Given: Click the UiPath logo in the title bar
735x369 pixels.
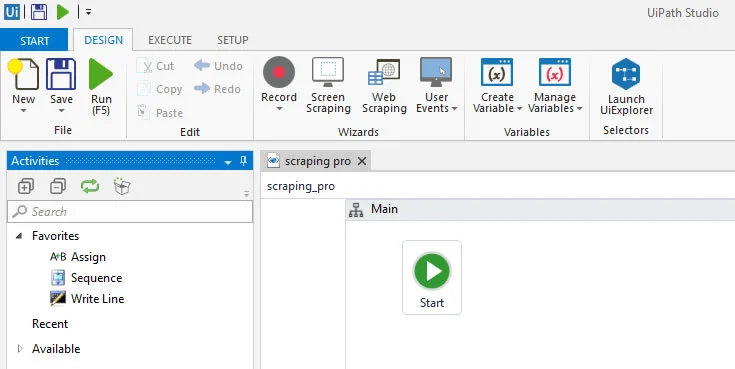Looking at the screenshot, I should click(12, 11).
